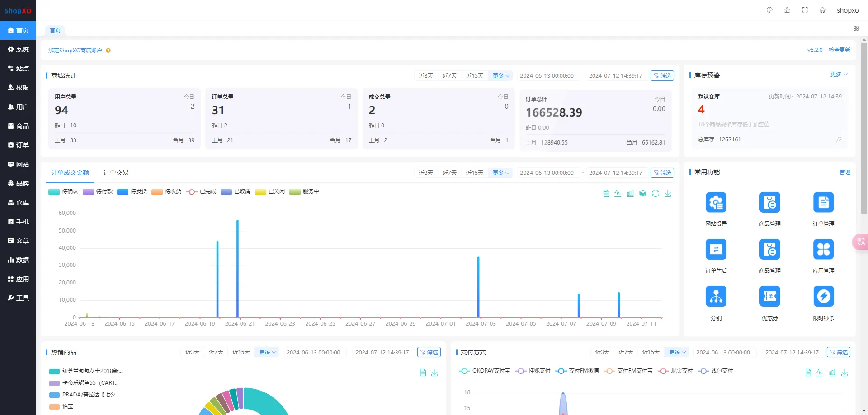The height and width of the screenshot is (415, 868).
Task: Open the 订单售后 shortcut icon
Action: click(x=716, y=249)
